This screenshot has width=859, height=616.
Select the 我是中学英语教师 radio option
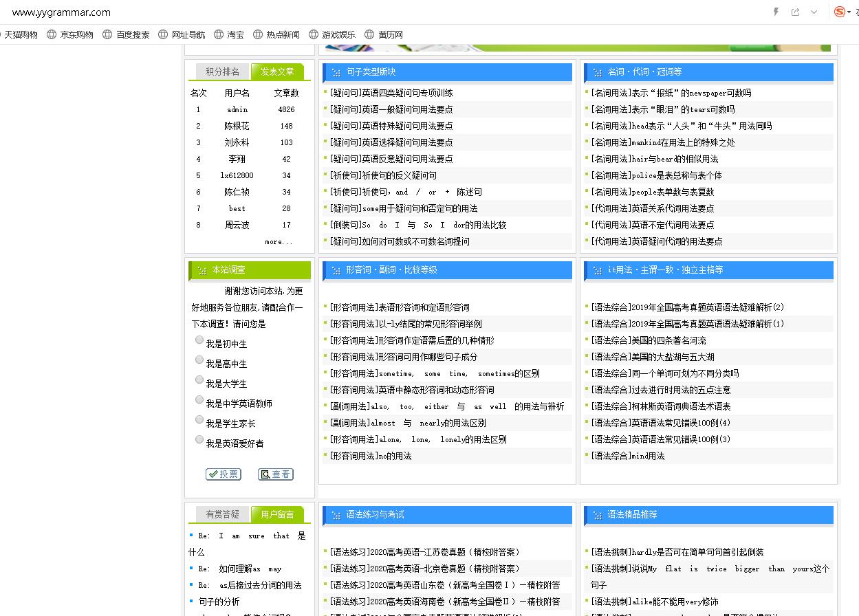click(x=199, y=399)
